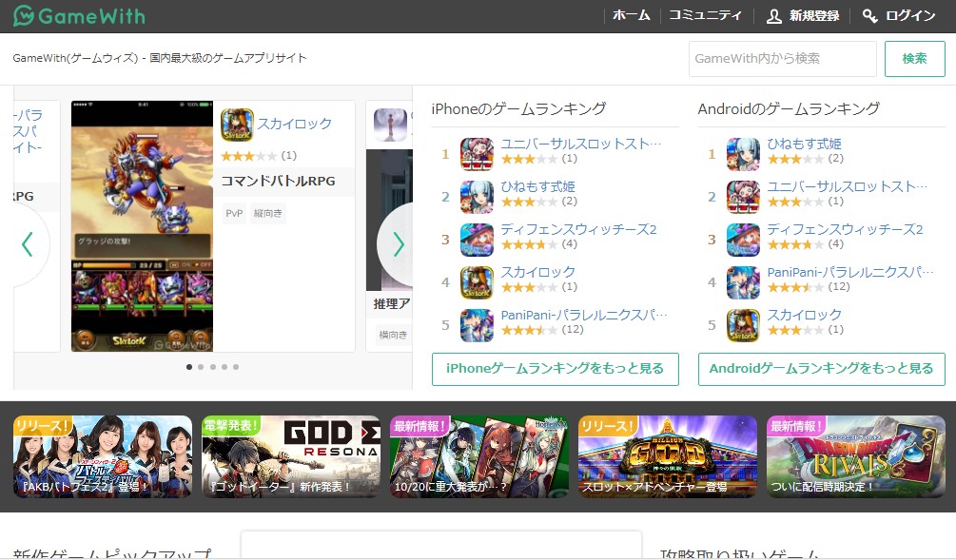Click Android rank 2 ユニバーサルスロット icon
Image resolution: width=956 pixels, height=560 pixels.
tap(743, 197)
